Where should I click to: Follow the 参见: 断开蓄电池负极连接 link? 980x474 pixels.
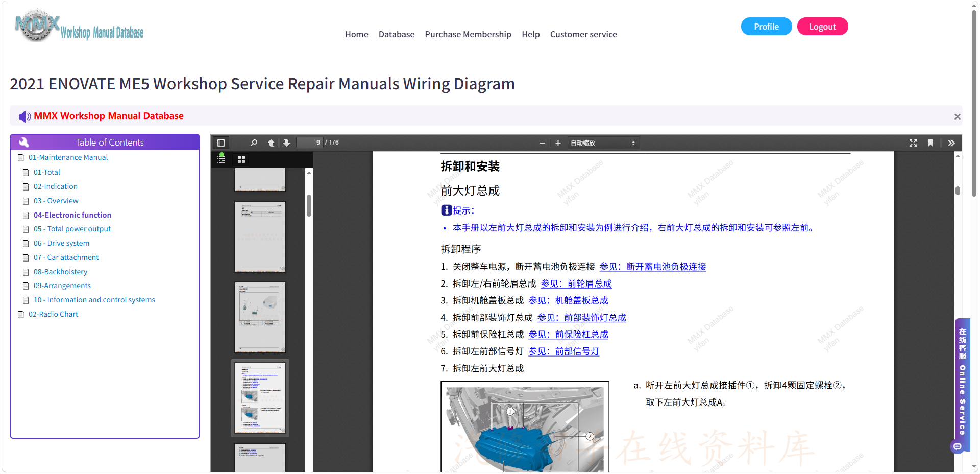653,267
